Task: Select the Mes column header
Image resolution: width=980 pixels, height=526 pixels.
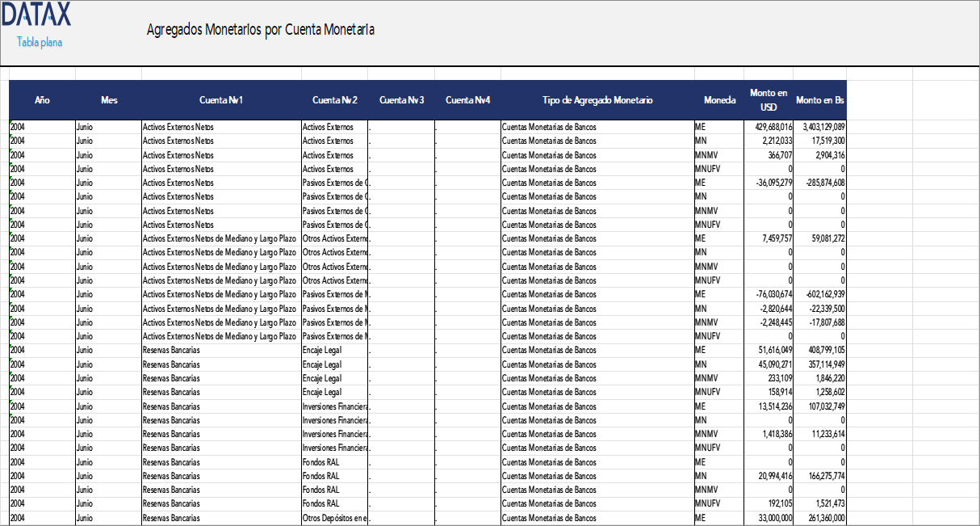Action: click(108, 100)
